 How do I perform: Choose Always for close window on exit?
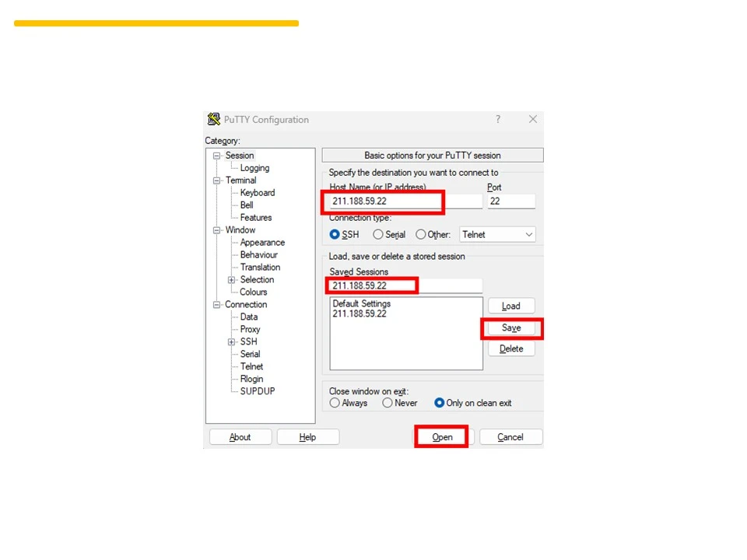pos(335,403)
